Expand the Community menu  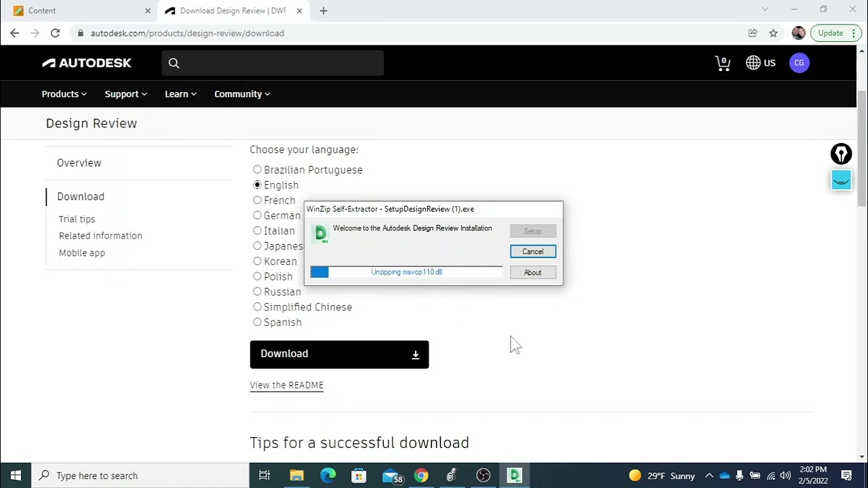(x=242, y=94)
